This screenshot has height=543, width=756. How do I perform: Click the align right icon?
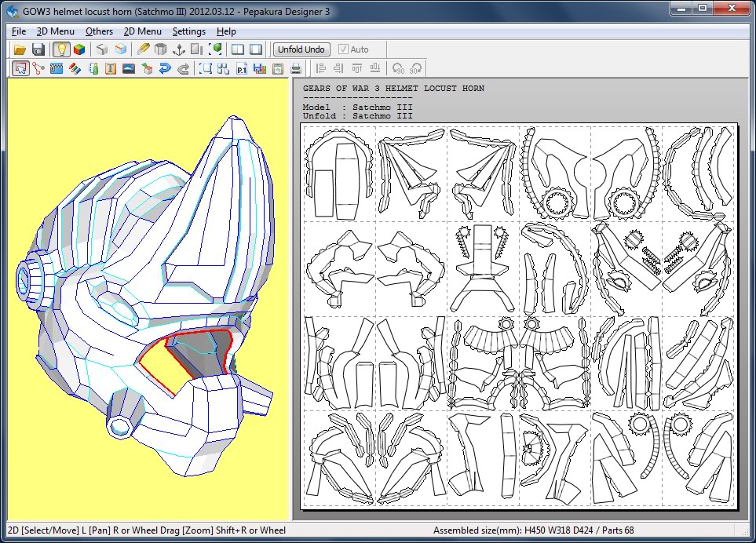click(338, 68)
